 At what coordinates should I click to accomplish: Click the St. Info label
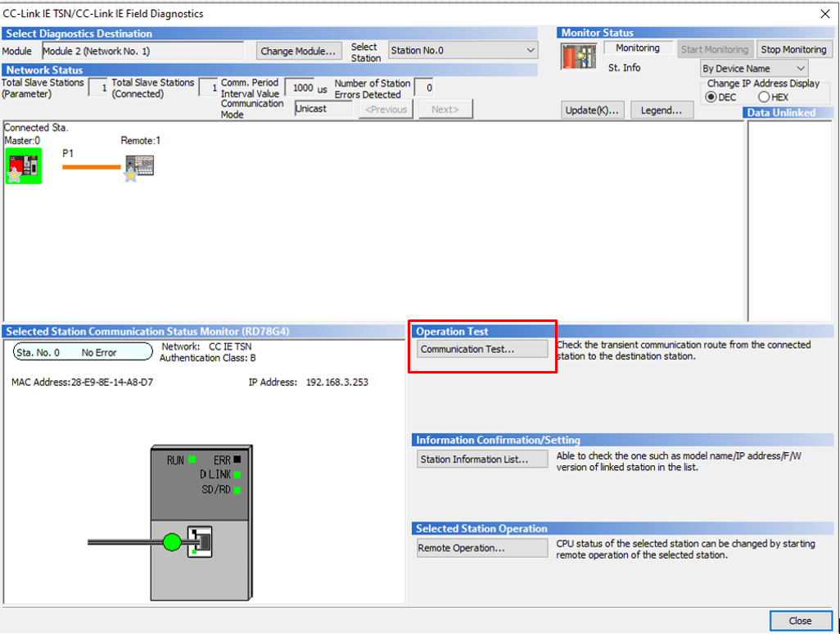(x=624, y=68)
